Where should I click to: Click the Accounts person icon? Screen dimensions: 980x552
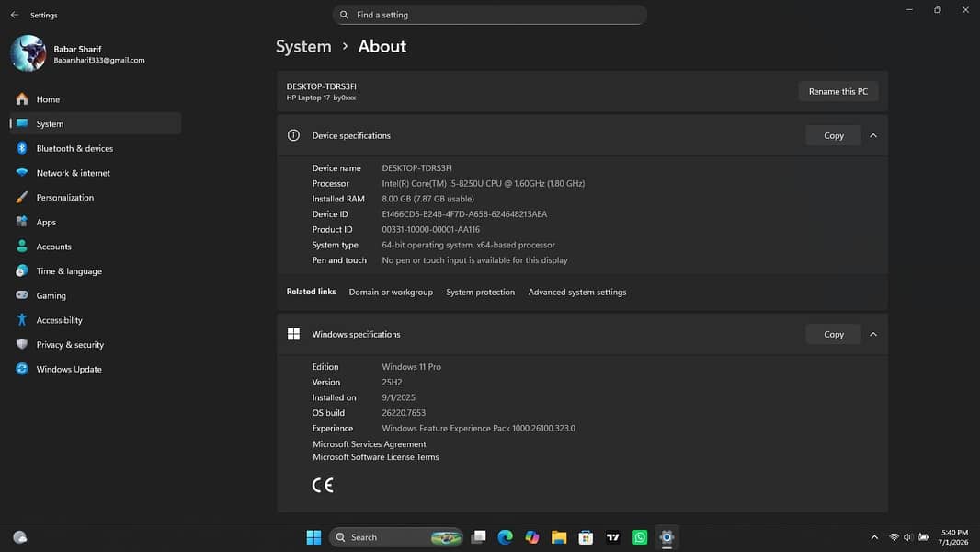22,247
